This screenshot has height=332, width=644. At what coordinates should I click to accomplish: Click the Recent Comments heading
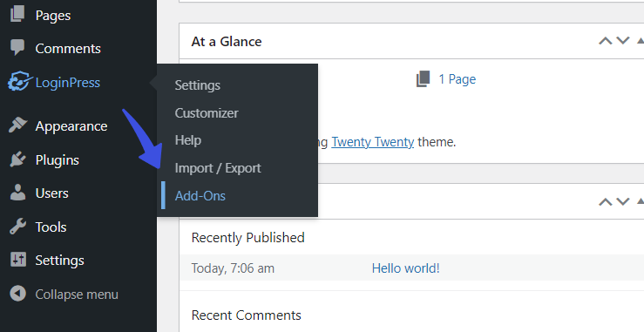246,315
